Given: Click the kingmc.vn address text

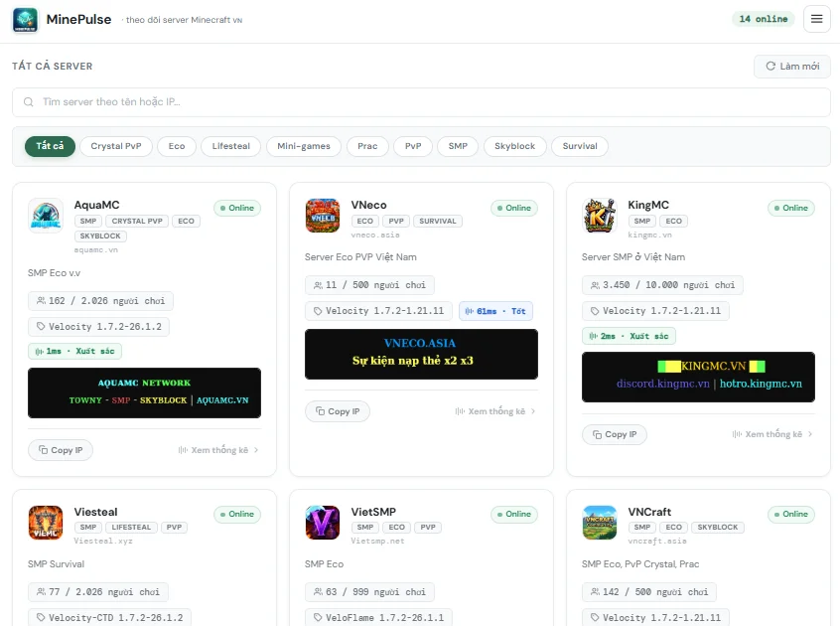Looking at the screenshot, I should (649, 235).
